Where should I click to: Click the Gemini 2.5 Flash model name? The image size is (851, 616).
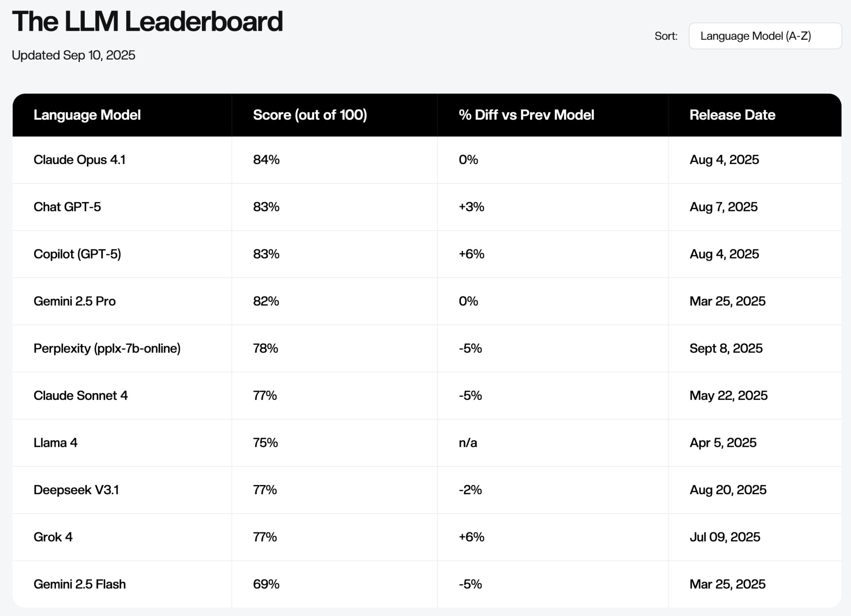(79, 584)
